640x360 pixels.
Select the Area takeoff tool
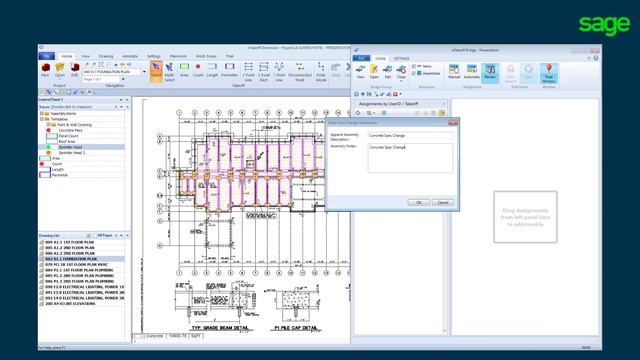pos(184,70)
